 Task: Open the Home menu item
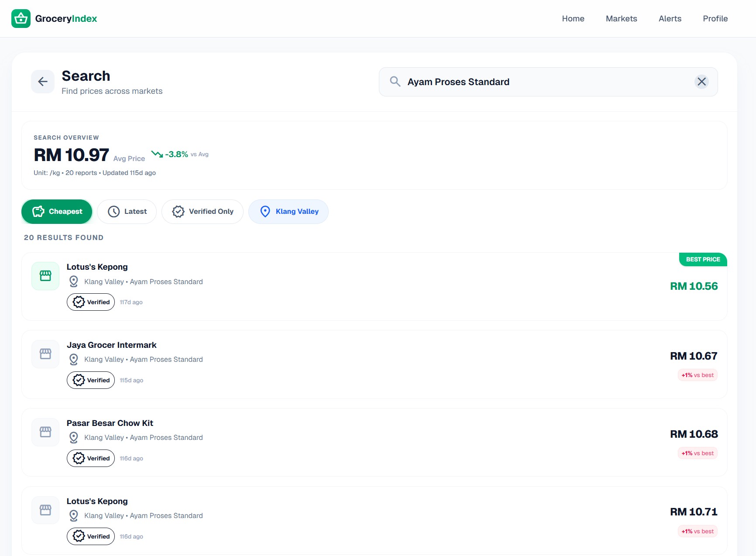[x=573, y=19]
